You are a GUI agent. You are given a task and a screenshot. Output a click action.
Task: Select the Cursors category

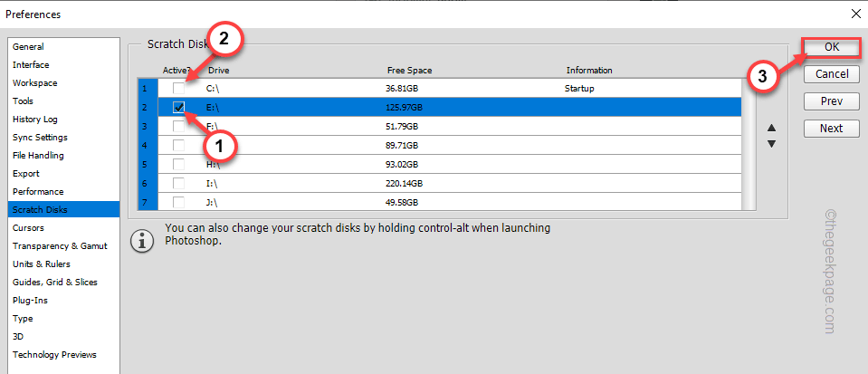click(28, 227)
